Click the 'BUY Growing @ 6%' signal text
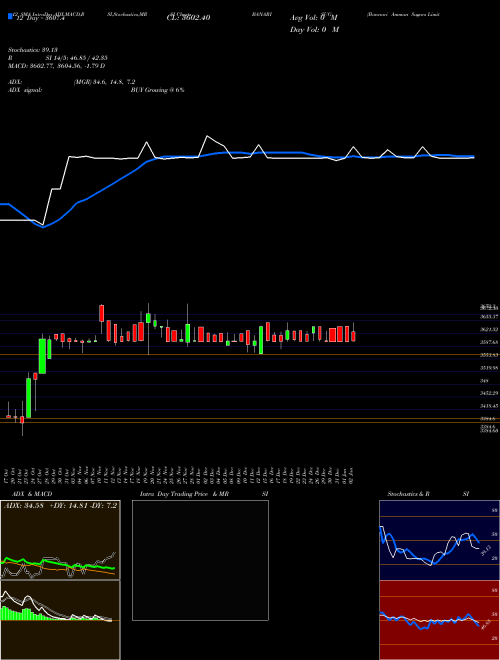The width and height of the screenshot is (500, 660). [x=157, y=90]
